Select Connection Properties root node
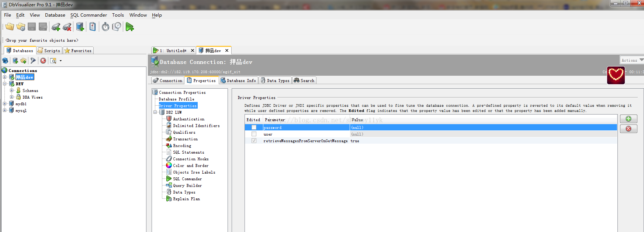644x232 pixels. tap(182, 92)
